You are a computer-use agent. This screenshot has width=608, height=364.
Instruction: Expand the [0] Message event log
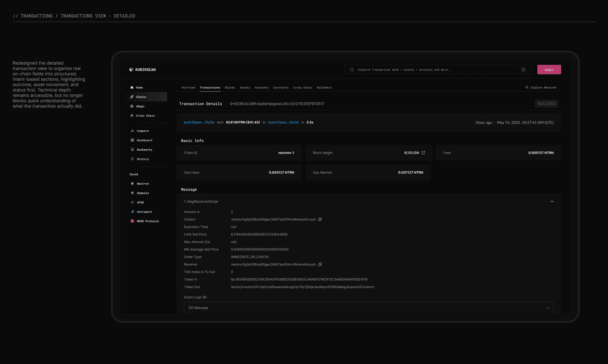point(548,308)
